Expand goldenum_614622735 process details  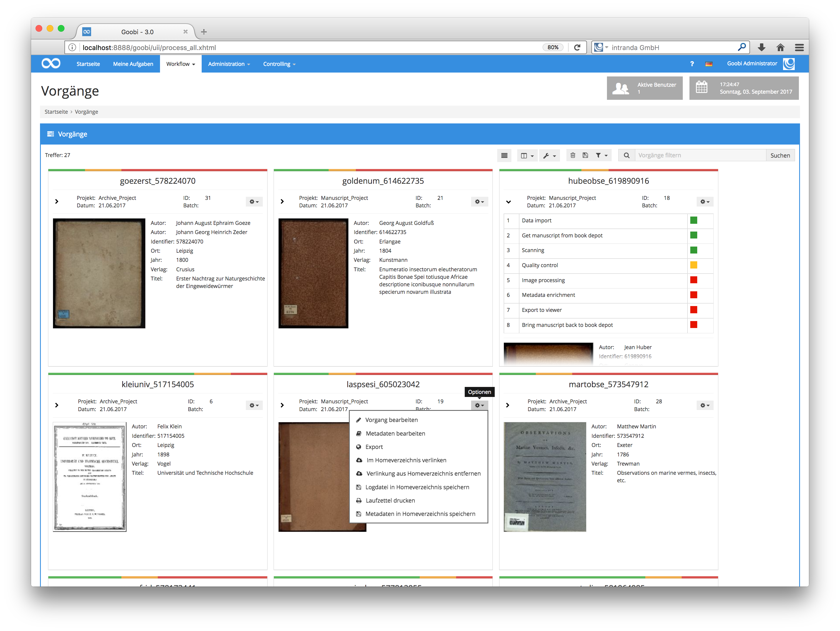(282, 202)
